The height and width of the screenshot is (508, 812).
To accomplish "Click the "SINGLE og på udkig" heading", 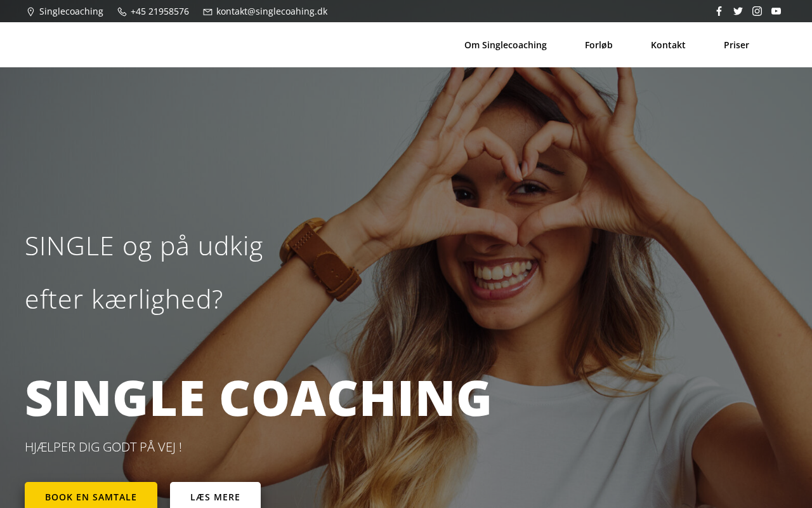I will (x=144, y=246).
